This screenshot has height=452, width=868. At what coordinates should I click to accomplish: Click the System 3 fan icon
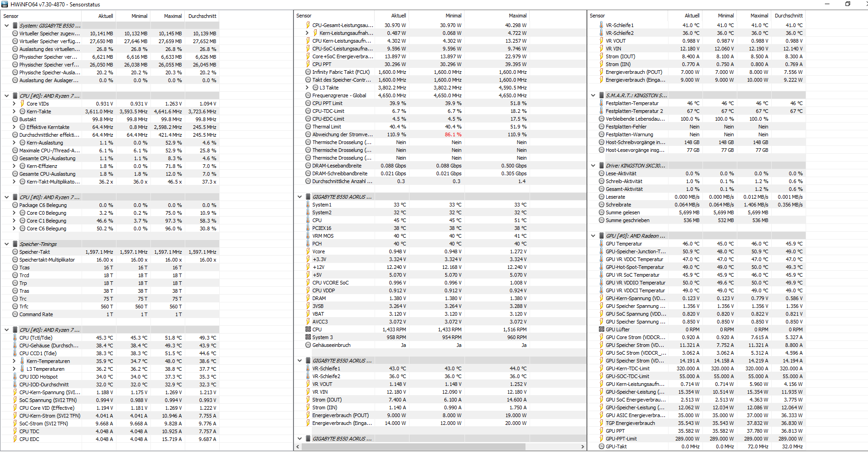(308, 337)
